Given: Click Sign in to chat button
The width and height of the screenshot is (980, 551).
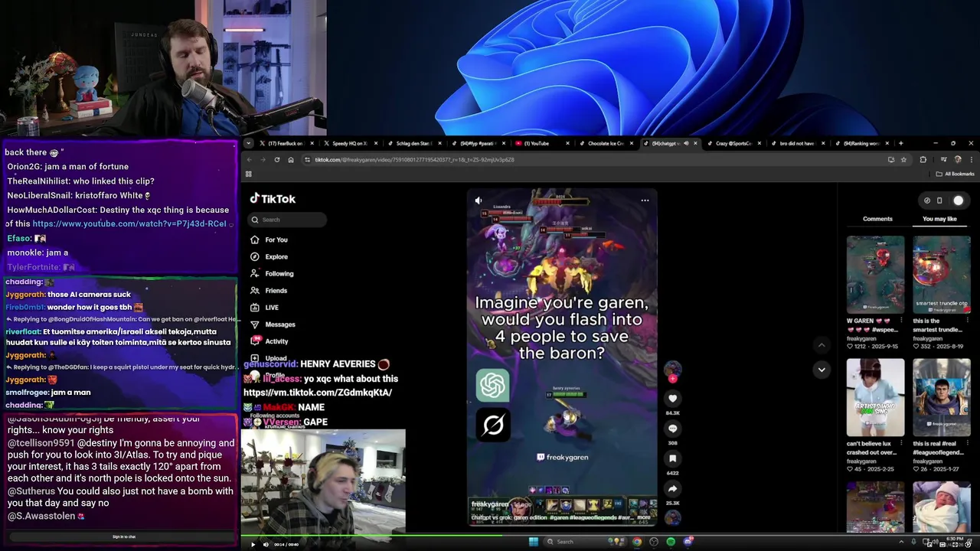Looking at the screenshot, I should [124, 536].
